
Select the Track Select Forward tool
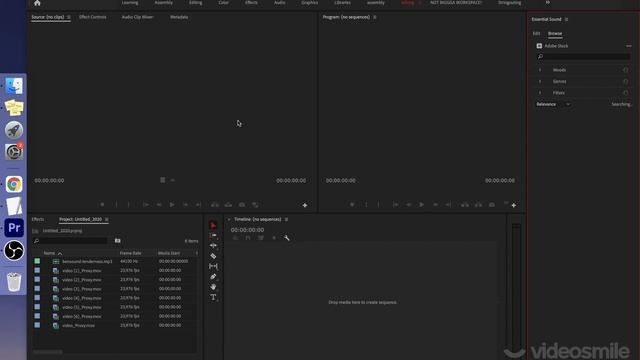click(x=213, y=235)
